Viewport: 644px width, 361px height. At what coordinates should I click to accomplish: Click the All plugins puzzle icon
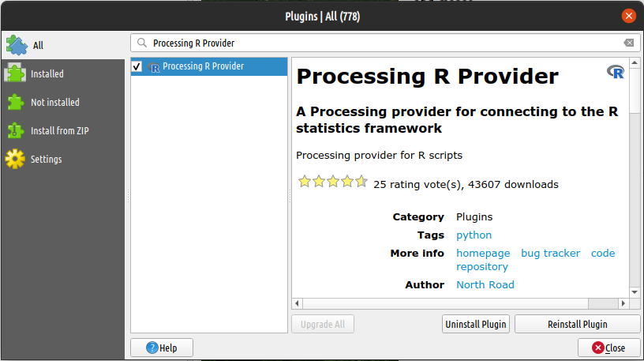coord(17,45)
